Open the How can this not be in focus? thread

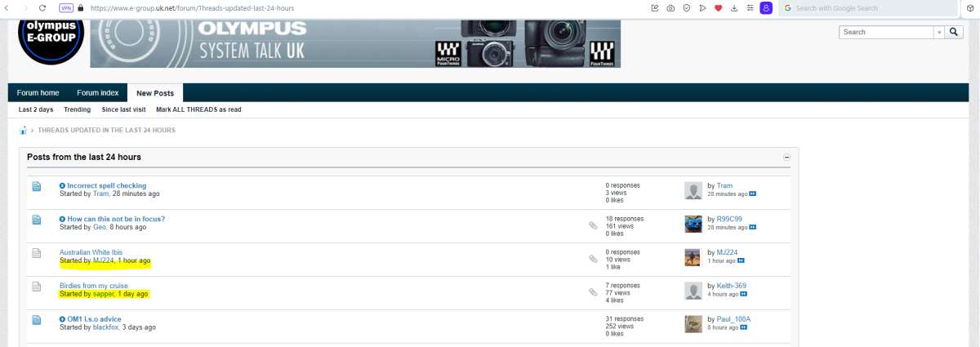point(116,219)
